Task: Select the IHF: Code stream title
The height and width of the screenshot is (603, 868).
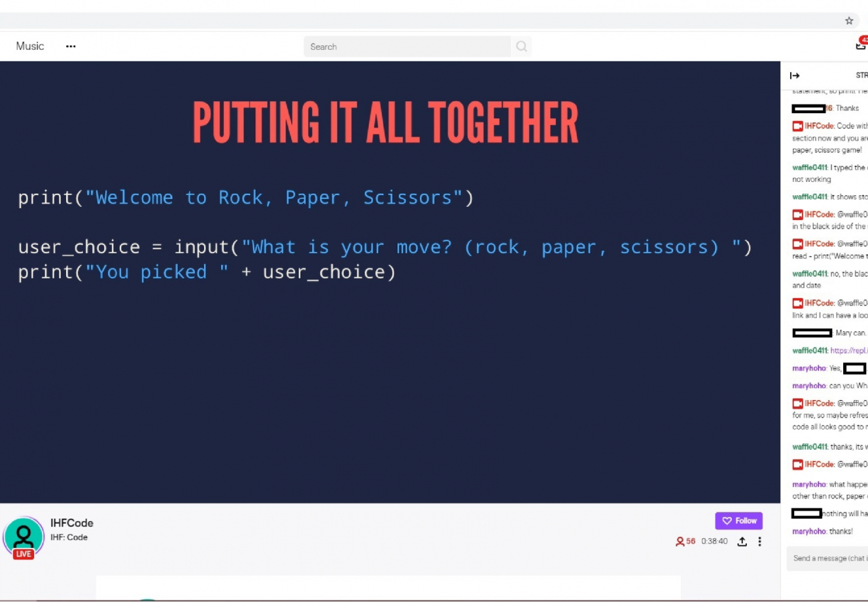Action: click(69, 538)
